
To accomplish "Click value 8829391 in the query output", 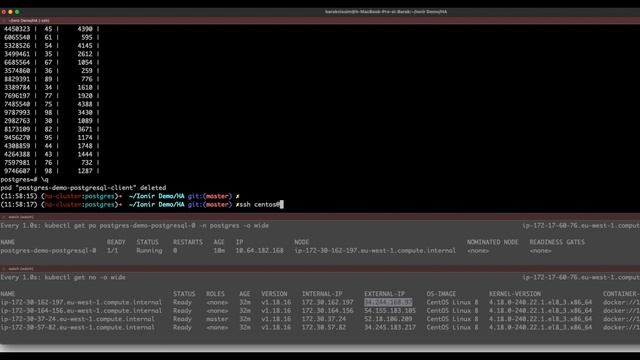I will pos(17,79).
